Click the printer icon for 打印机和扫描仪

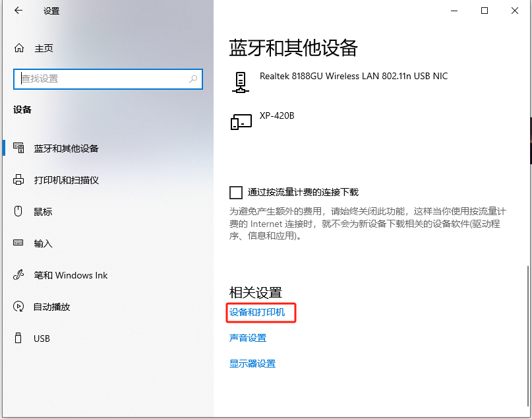click(18, 179)
